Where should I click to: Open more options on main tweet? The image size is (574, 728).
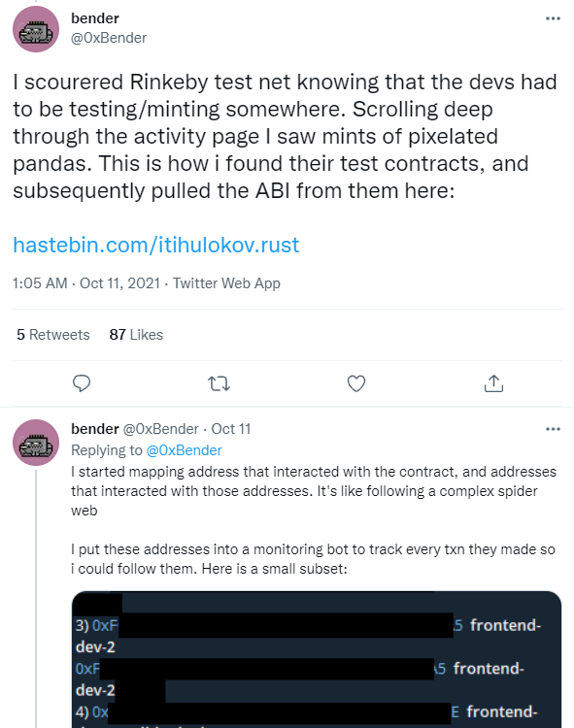click(553, 18)
